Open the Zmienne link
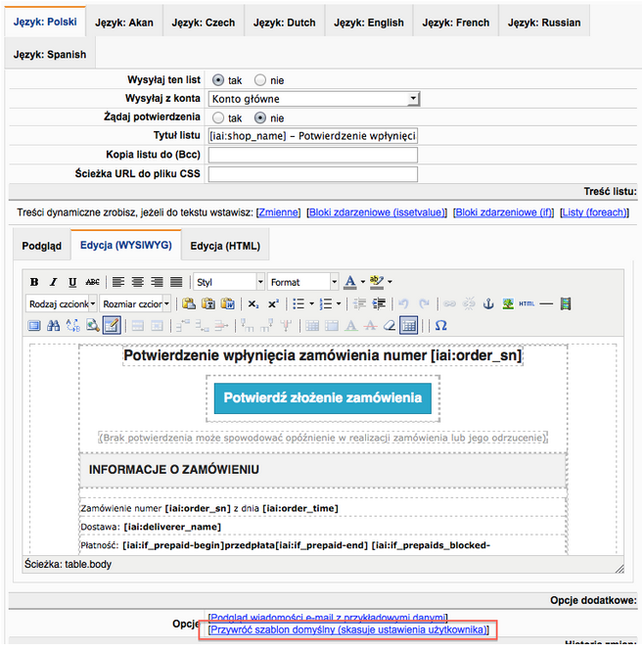The image size is (644, 651). tap(279, 212)
